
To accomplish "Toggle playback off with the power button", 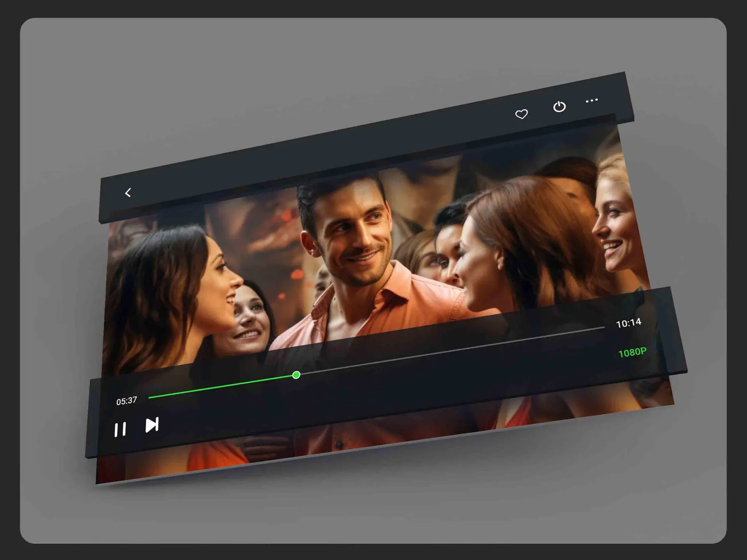I will click(559, 107).
